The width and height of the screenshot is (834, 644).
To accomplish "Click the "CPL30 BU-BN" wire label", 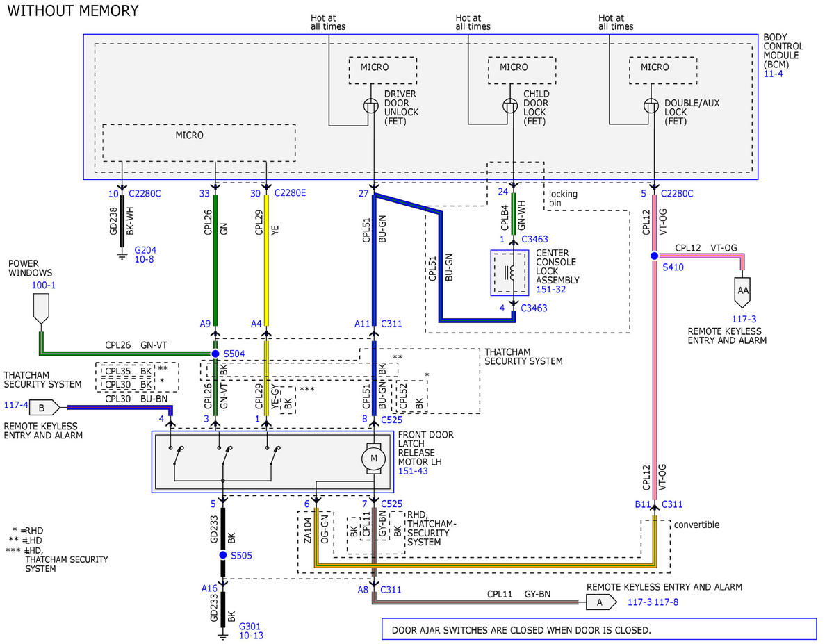I will pos(136,399).
